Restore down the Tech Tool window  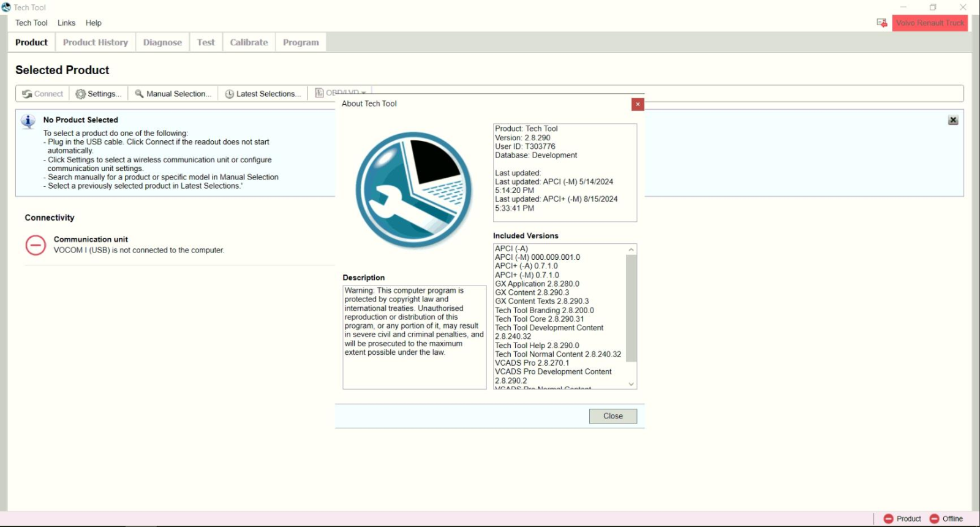point(933,7)
